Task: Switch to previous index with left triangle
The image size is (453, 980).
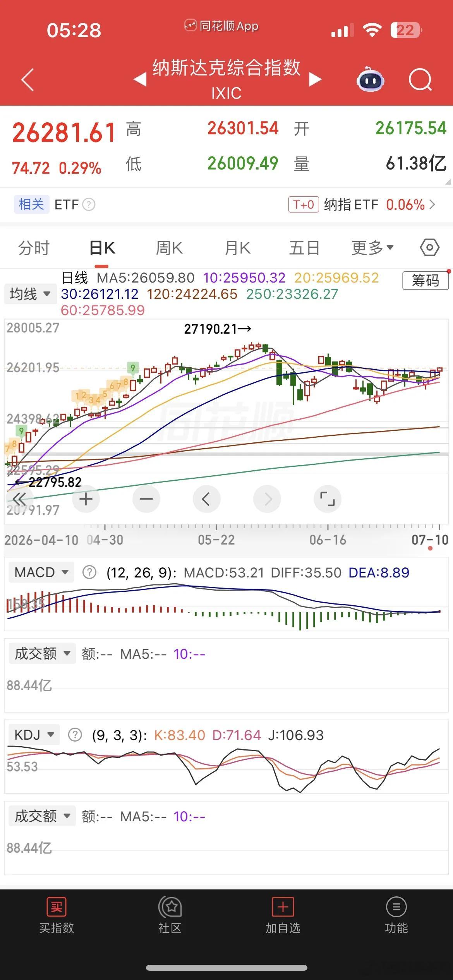Action: [x=140, y=79]
